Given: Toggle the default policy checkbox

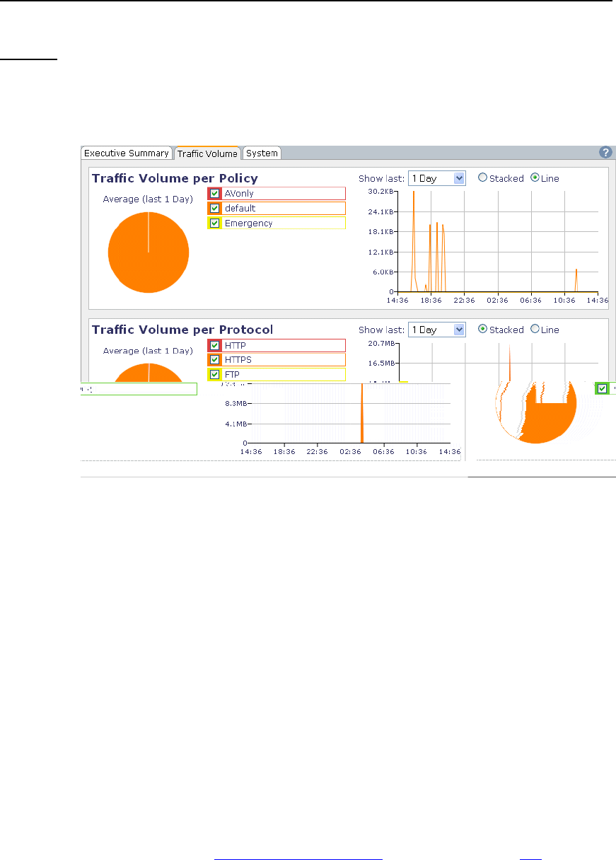Looking at the screenshot, I should click(214, 208).
